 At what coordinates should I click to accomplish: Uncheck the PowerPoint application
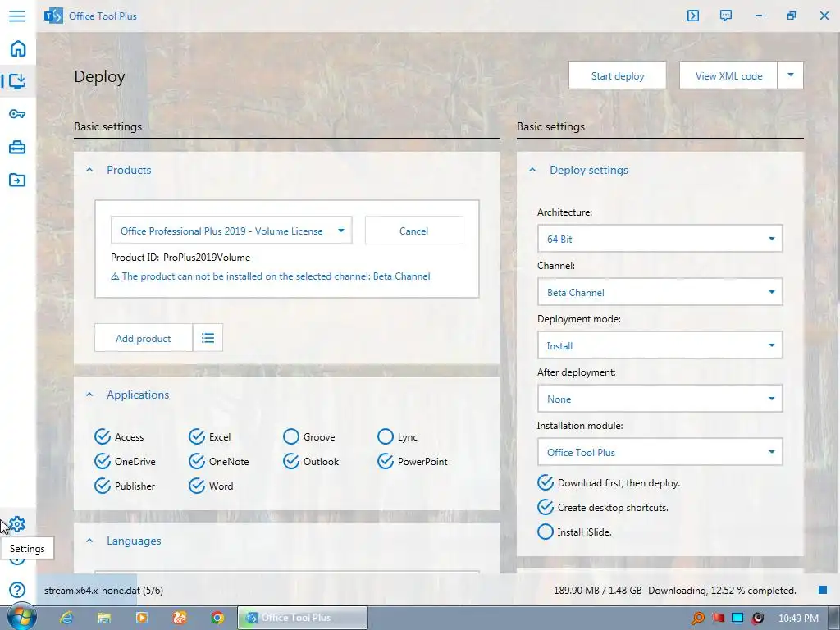point(386,461)
